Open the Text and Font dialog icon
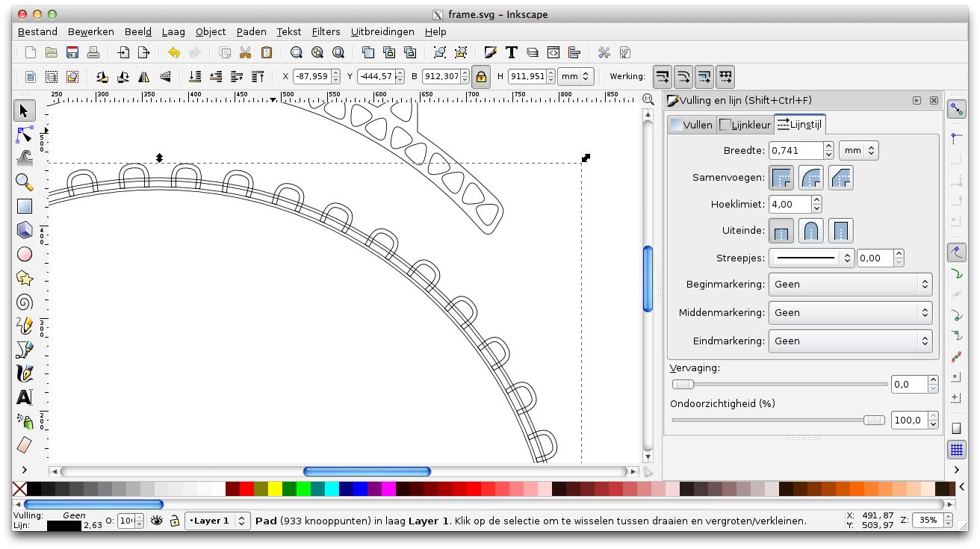Viewport: 980px width, 549px height. point(512,52)
